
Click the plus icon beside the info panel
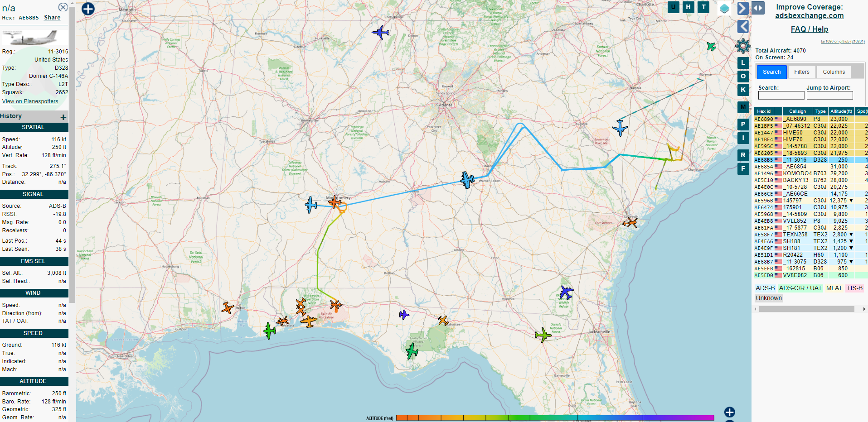tap(88, 9)
